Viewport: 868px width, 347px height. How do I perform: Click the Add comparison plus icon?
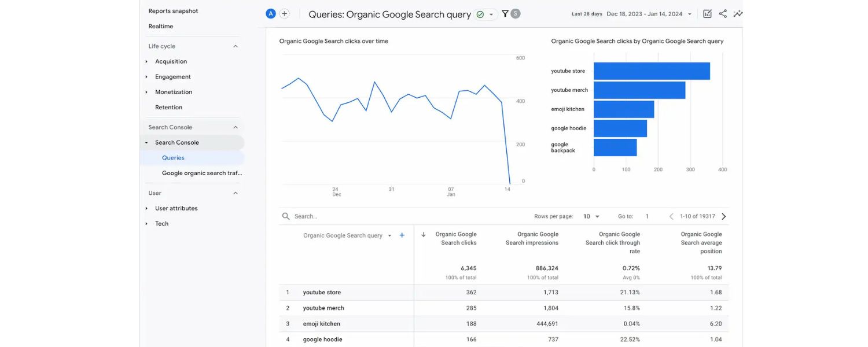(284, 13)
